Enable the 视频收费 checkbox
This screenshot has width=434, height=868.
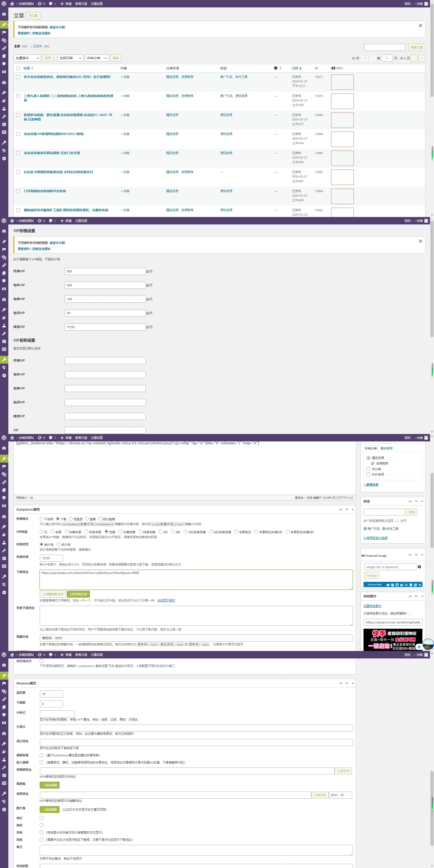pos(41,755)
